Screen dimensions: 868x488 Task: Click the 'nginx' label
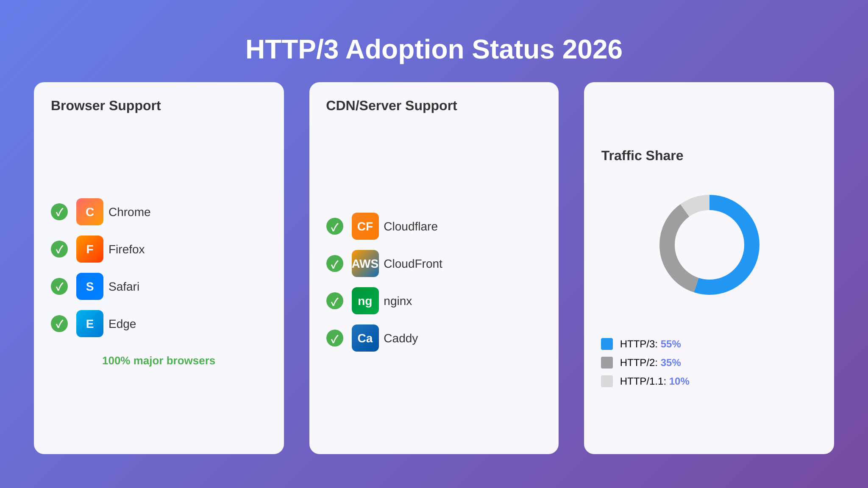point(398,301)
